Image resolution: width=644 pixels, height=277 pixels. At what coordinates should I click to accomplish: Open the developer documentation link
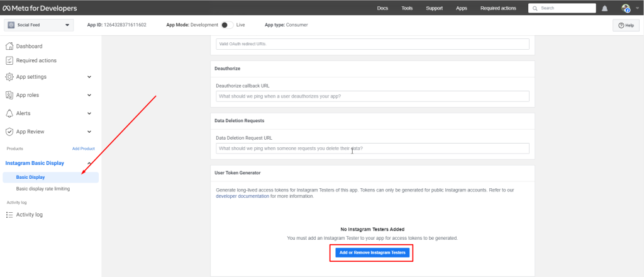242,196
